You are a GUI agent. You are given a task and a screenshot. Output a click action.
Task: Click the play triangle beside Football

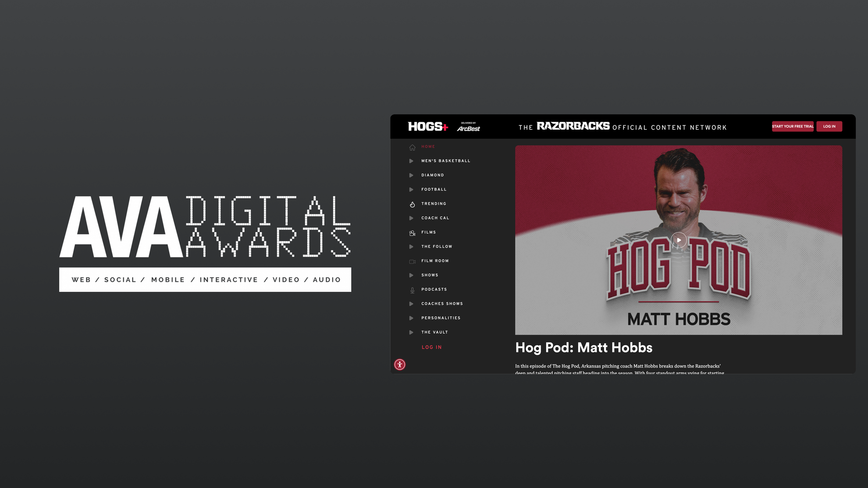(x=411, y=190)
